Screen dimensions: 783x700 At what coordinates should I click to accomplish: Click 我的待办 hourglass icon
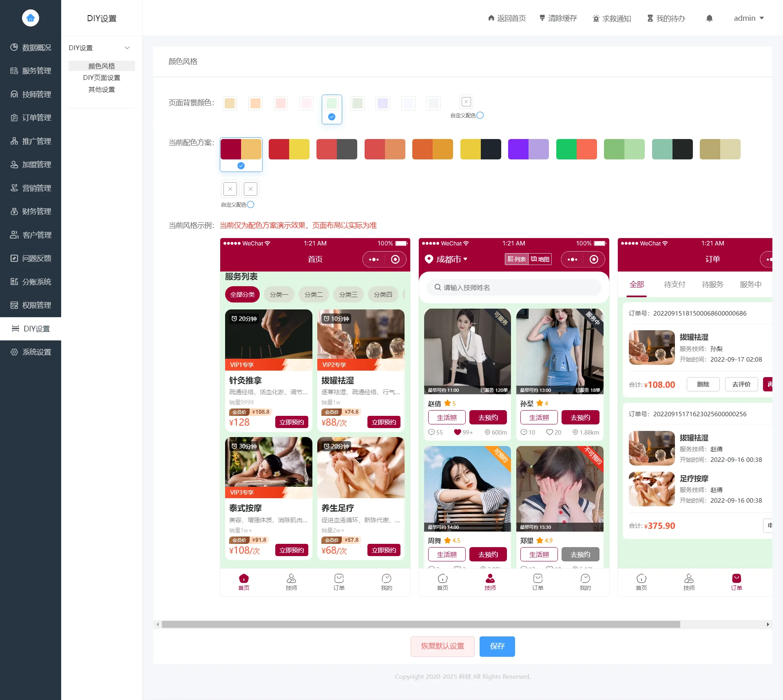point(650,18)
